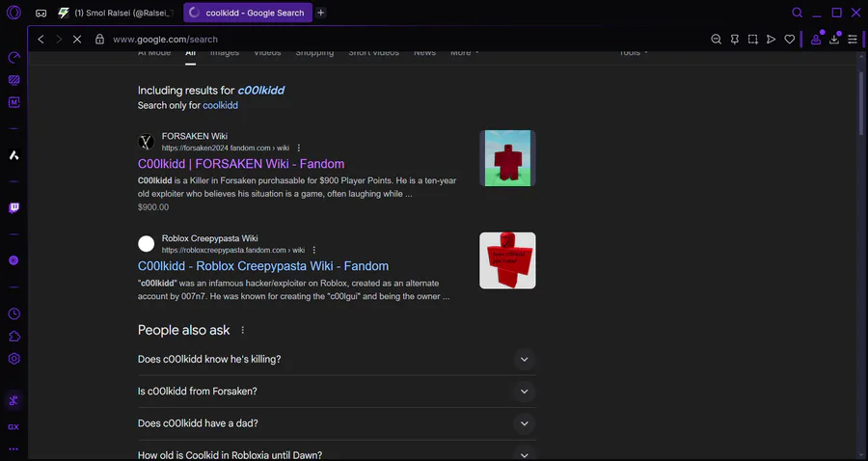868x461 pixels.
Task: Take a snapshot with the capture icon
Action: coord(753,40)
